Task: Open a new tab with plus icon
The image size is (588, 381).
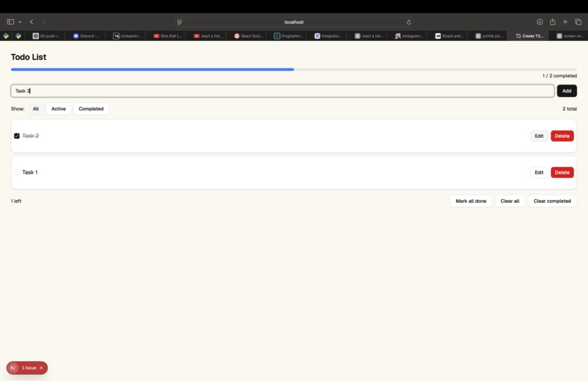Action: coord(565,22)
